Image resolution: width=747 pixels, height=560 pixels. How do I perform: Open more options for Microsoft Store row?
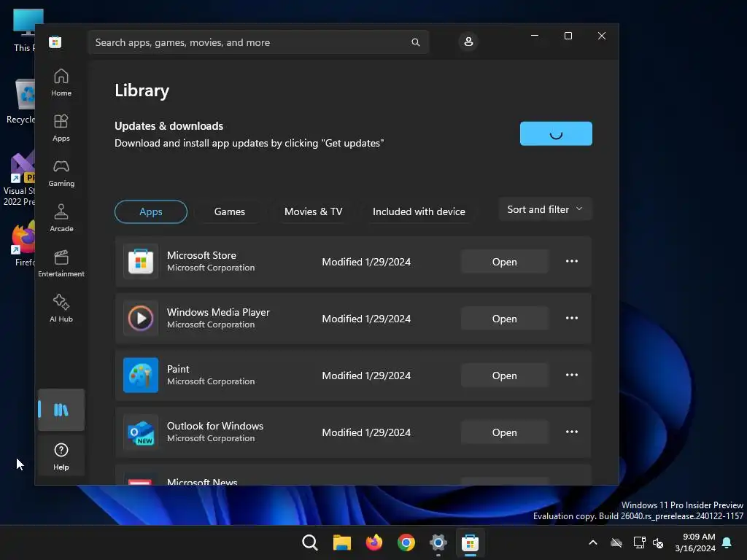pos(572,262)
